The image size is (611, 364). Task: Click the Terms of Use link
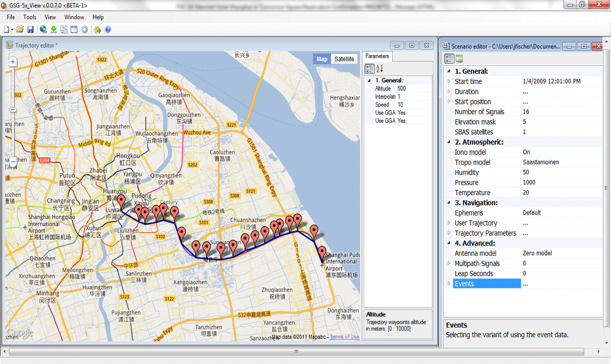pos(344,337)
